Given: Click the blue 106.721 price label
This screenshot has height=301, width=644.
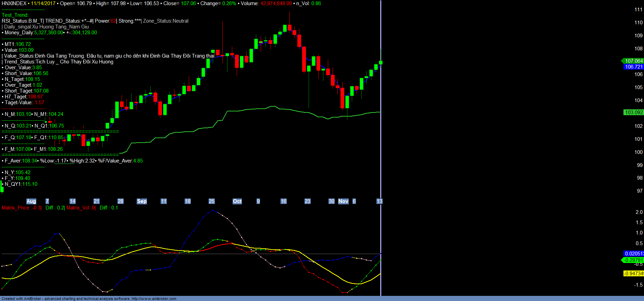Looking at the screenshot, I should pos(633,67).
